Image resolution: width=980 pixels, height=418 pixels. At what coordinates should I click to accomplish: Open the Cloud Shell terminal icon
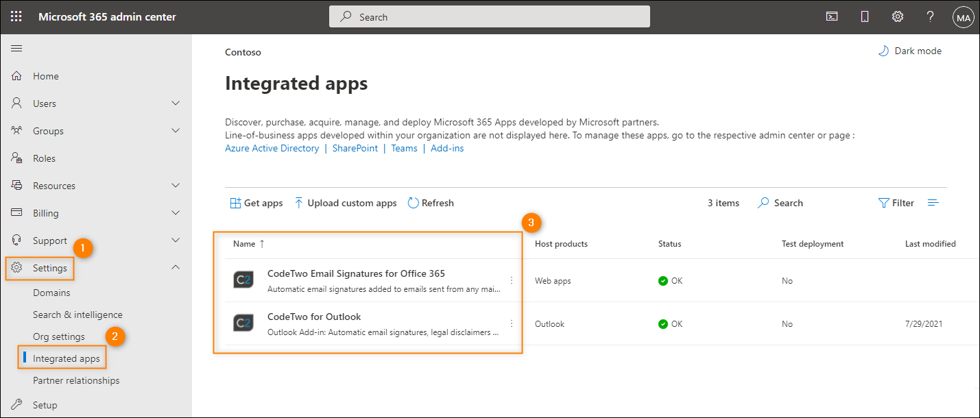tap(831, 16)
